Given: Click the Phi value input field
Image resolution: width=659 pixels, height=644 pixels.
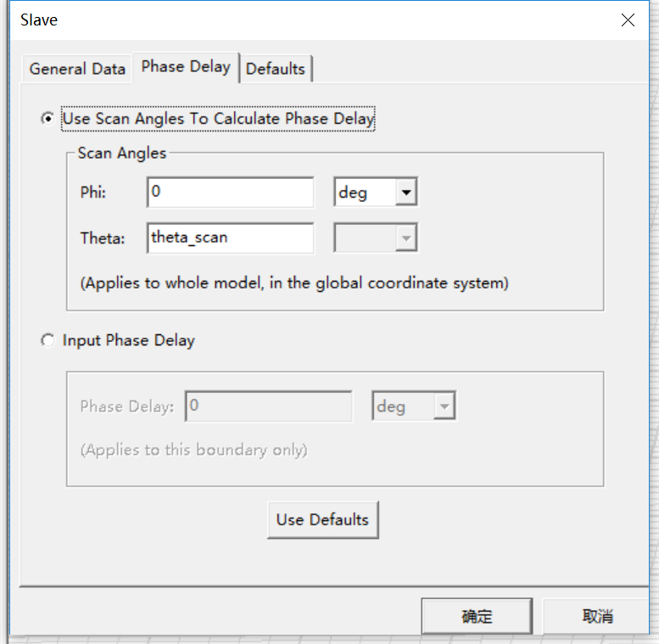Looking at the screenshot, I should coord(230,193).
